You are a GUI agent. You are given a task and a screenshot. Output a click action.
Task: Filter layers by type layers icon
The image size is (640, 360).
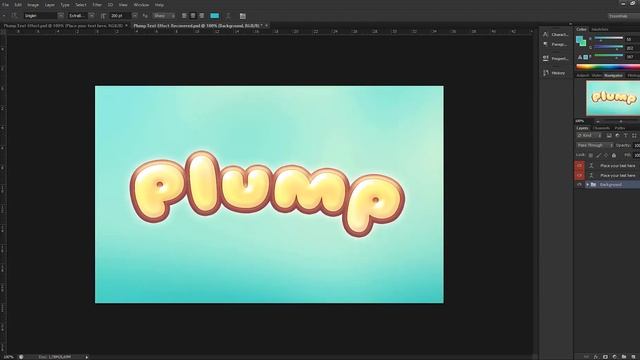625,136
